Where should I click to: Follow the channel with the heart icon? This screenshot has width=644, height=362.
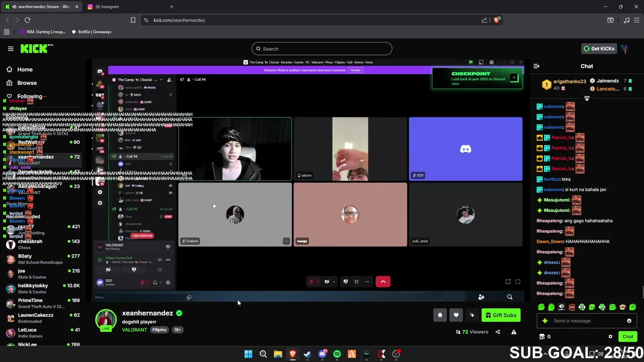[456, 315]
